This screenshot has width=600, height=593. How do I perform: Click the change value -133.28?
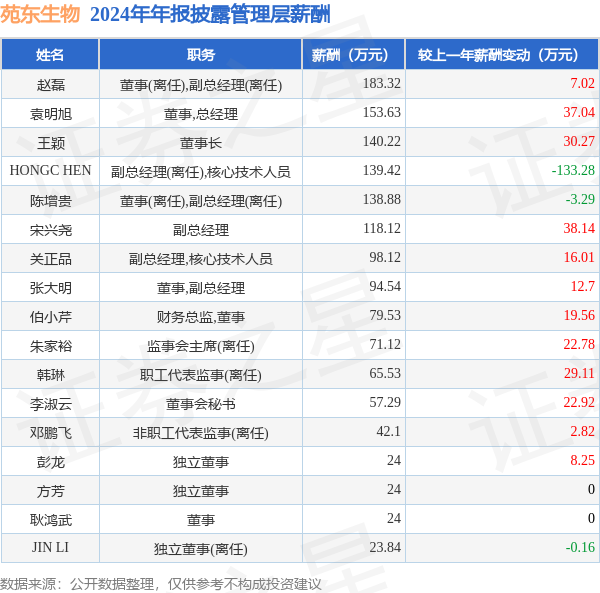(573, 170)
